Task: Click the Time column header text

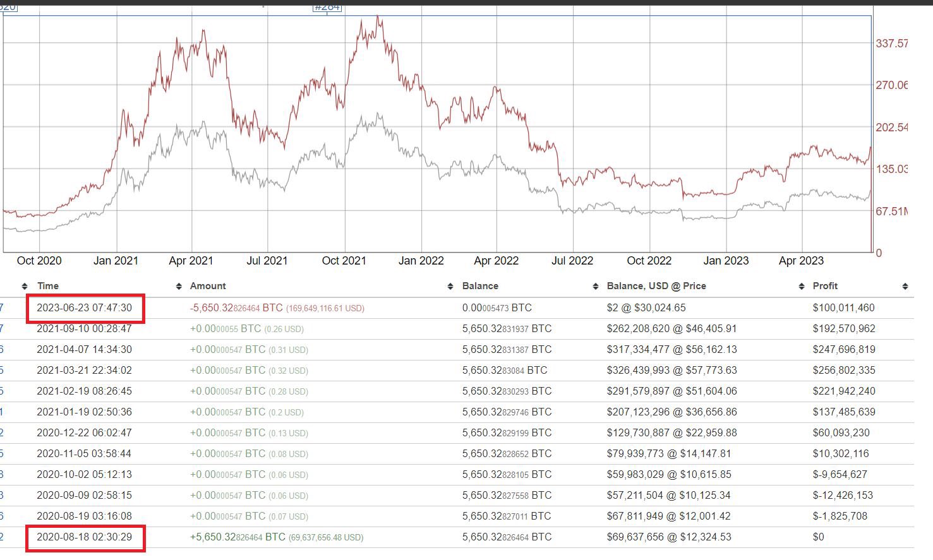Action: tap(48, 286)
